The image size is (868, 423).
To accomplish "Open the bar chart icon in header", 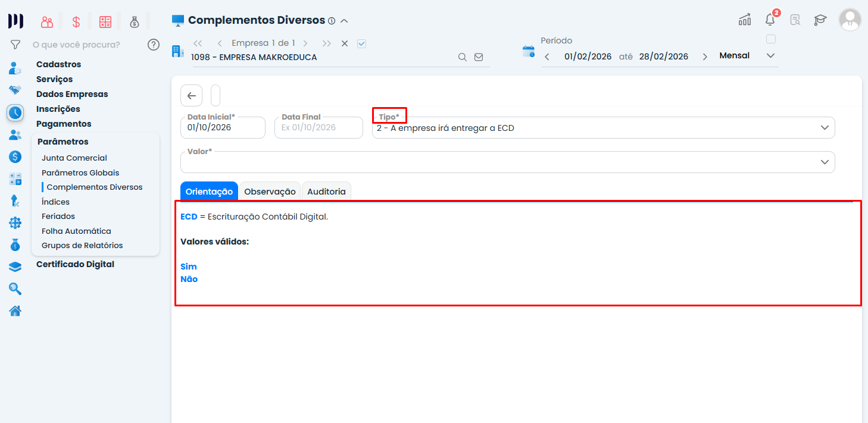I will tap(745, 20).
